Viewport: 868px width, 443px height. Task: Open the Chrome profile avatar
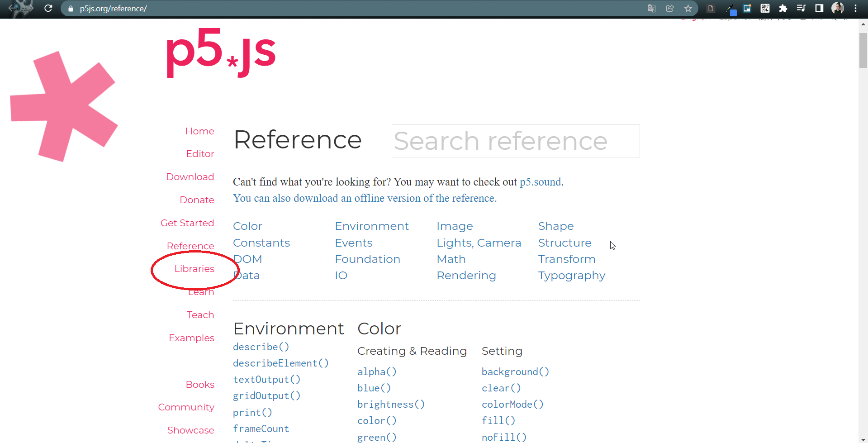838,8
